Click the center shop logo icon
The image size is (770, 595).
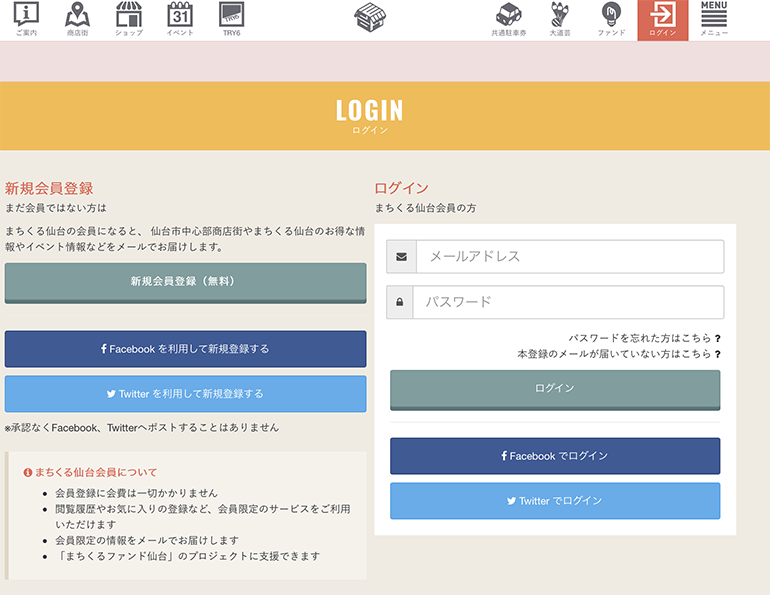click(370, 17)
